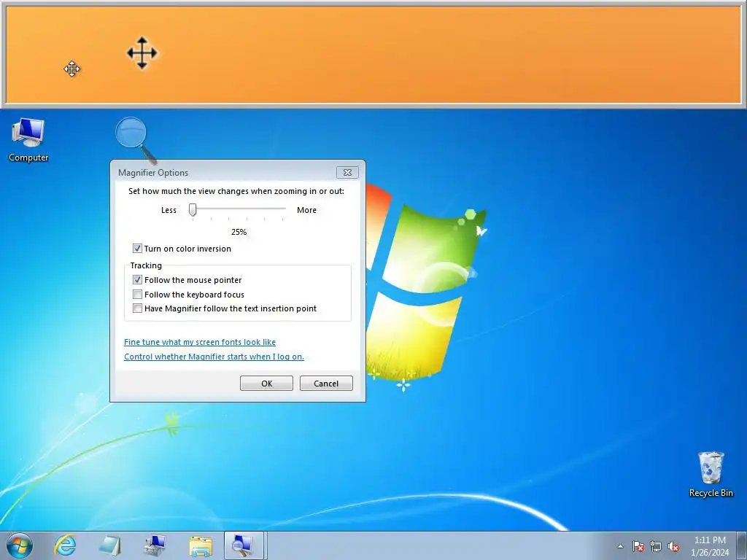Image resolution: width=747 pixels, height=560 pixels.
Task: Open the clock showing 1:11 PM
Action: click(x=710, y=545)
